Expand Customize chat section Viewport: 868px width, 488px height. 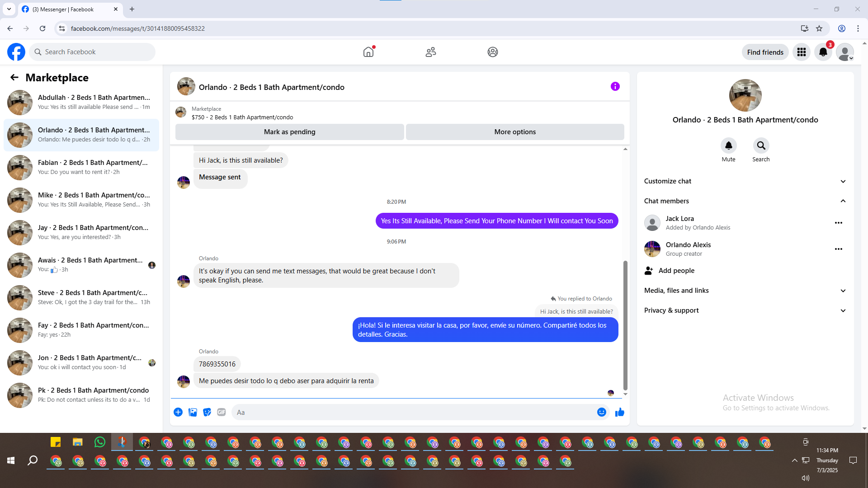[x=745, y=181]
